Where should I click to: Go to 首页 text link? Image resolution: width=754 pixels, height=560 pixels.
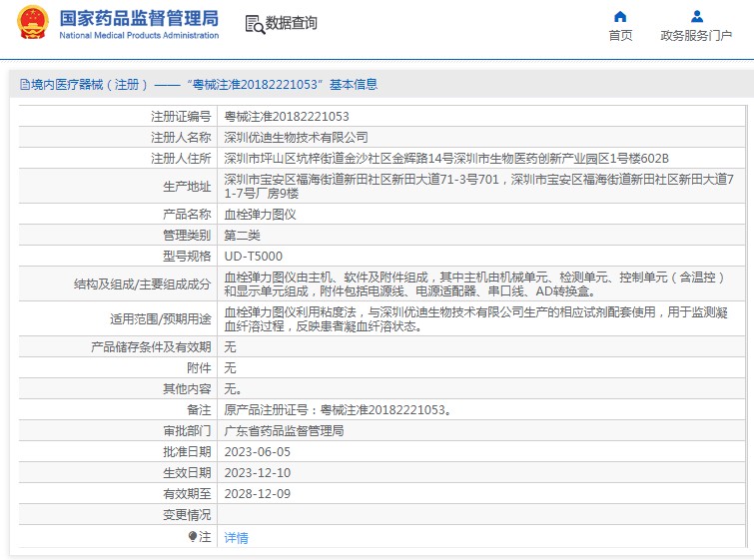[620, 36]
